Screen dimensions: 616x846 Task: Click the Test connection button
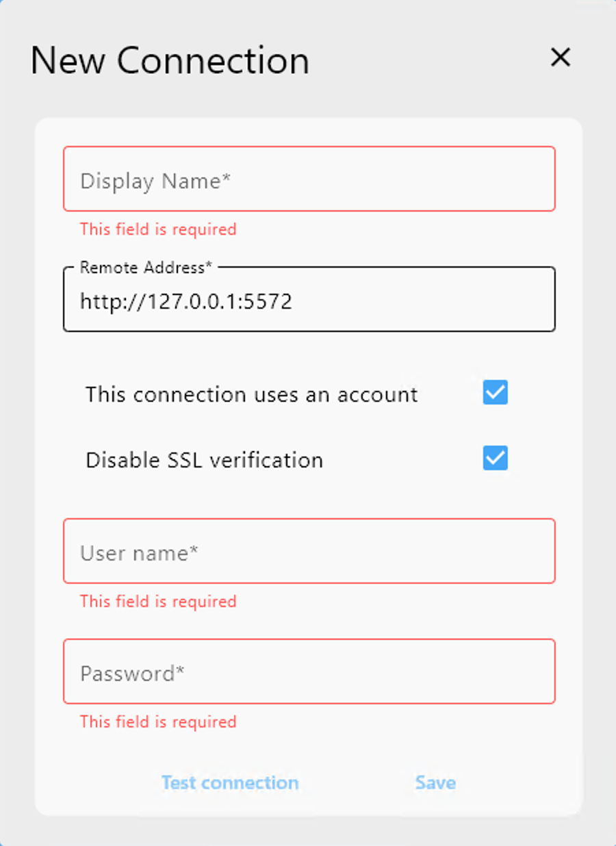[x=230, y=782]
